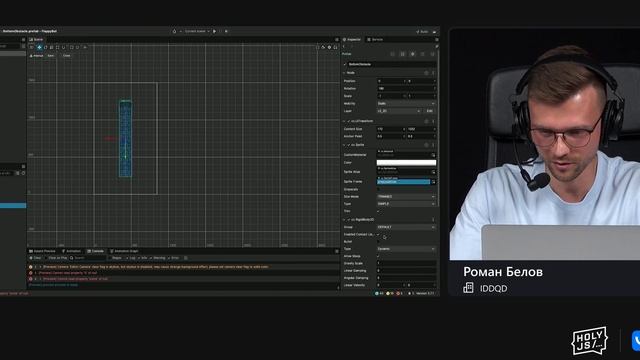Click the Angular Damping input field
Screen dimensions: 640x360
(x=406, y=278)
